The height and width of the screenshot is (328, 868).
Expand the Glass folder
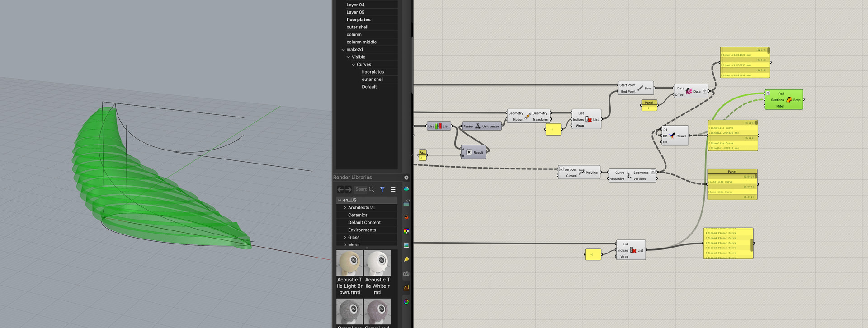(x=345, y=238)
